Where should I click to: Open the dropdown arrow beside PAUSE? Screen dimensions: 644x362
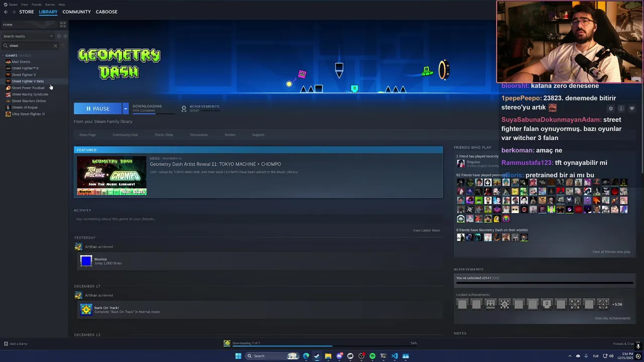pos(125,109)
